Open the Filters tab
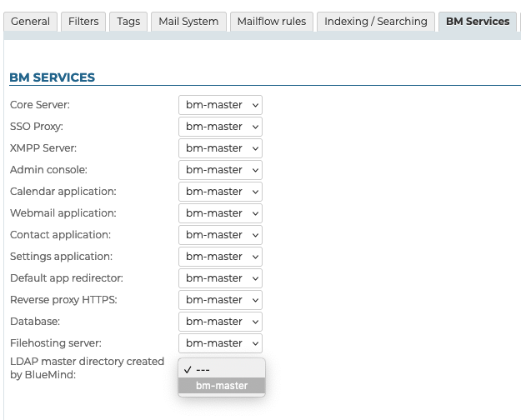Screen dimensions: 521x420 83,22
